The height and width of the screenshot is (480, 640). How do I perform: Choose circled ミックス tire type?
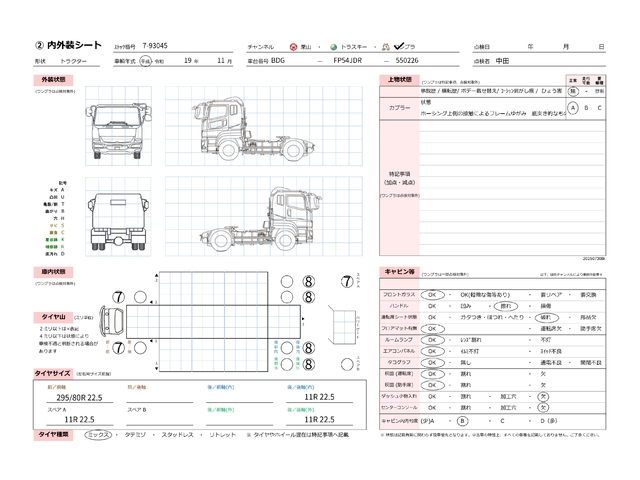[x=98, y=435]
